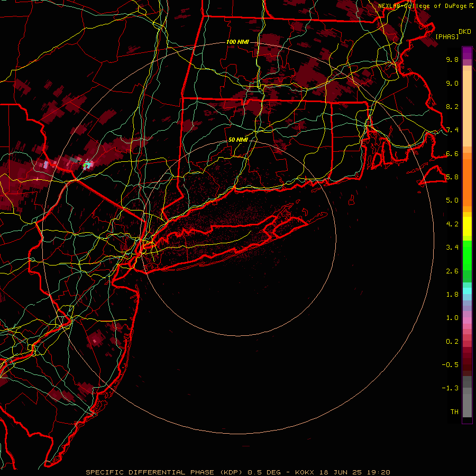Image resolution: width=476 pixels, height=476 pixels.
Task: Click the [PHAS] units label
Action: [x=447, y=36]
